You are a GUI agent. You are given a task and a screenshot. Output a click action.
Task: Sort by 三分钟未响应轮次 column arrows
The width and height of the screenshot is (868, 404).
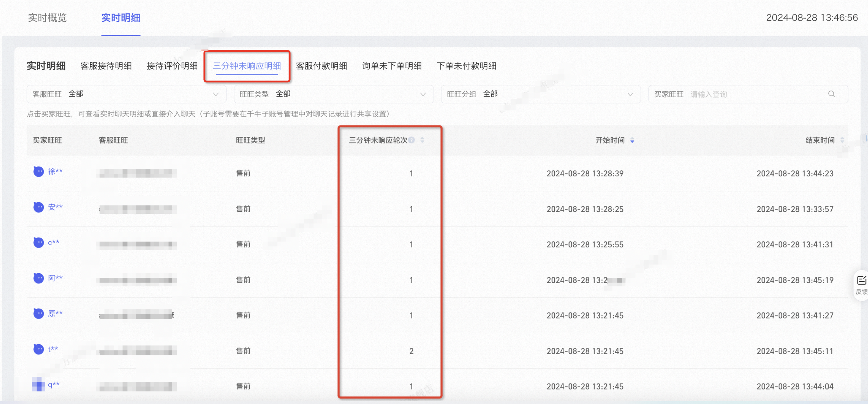point(422,140)
